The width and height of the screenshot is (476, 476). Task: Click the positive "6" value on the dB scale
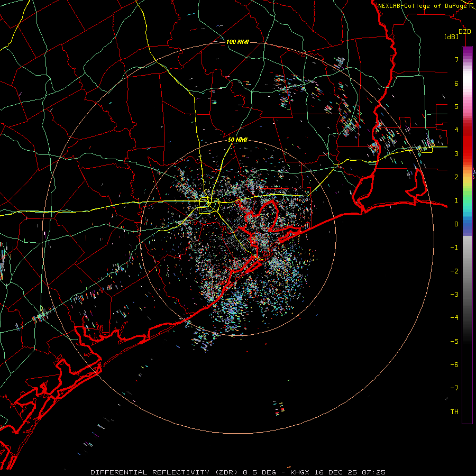coord(456,83)
